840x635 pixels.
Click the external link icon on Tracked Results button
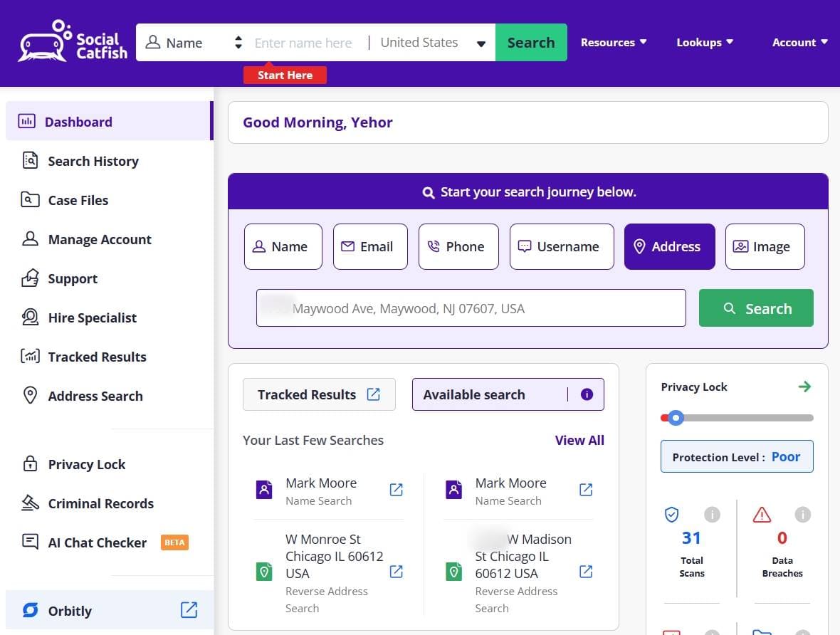pyautogui.click(x=374, y=394)
